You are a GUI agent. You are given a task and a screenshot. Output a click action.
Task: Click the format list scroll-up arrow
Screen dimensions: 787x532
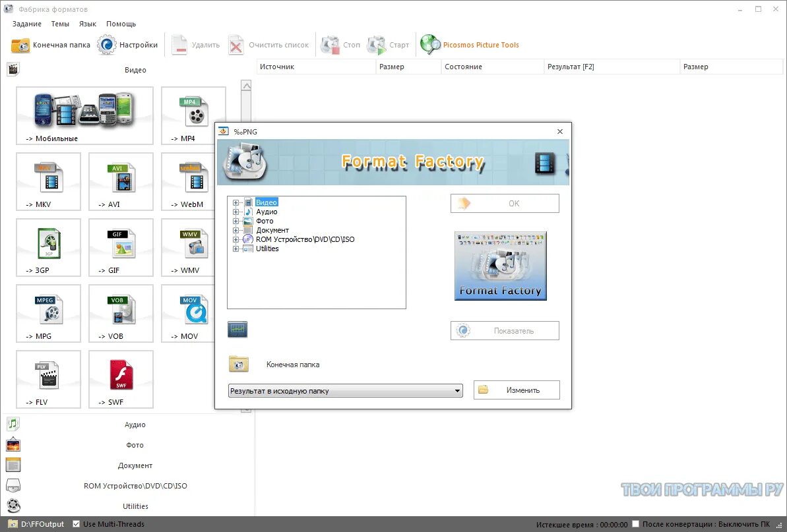click(x=246, y=86)
